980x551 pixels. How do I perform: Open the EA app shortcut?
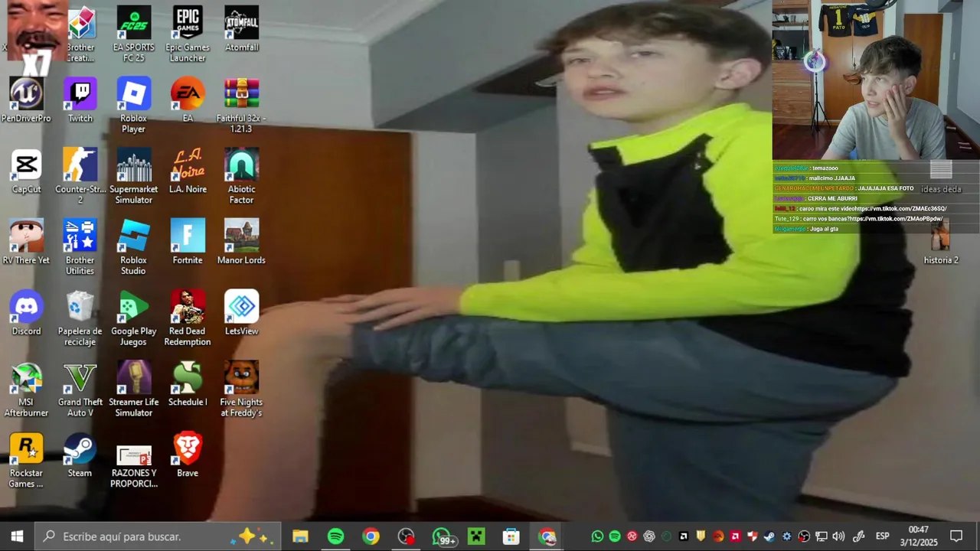pyautogui.click(x=188, y=100)
